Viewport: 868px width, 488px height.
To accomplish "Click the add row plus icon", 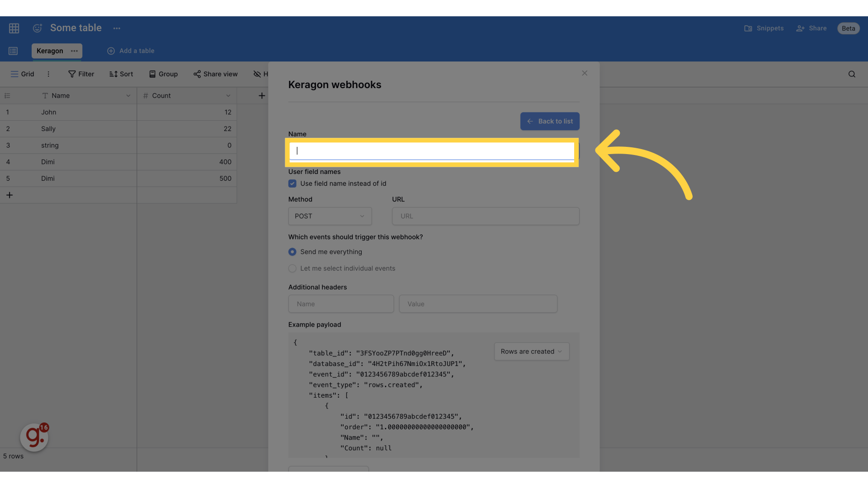I will [x=9, y=195].
